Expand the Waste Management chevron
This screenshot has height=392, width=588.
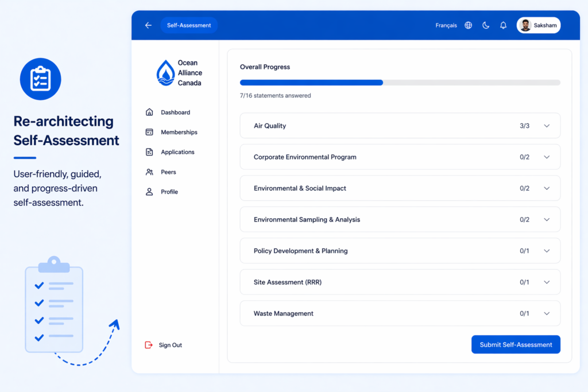tap(547, 313)
